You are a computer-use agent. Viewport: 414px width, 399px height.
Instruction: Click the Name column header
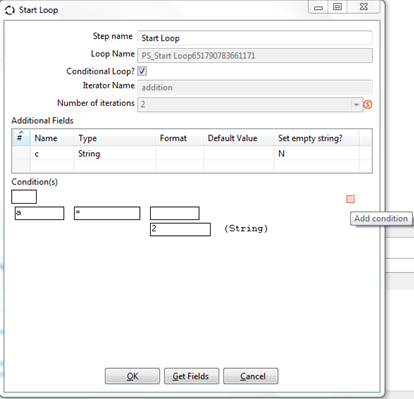(52, 138)
